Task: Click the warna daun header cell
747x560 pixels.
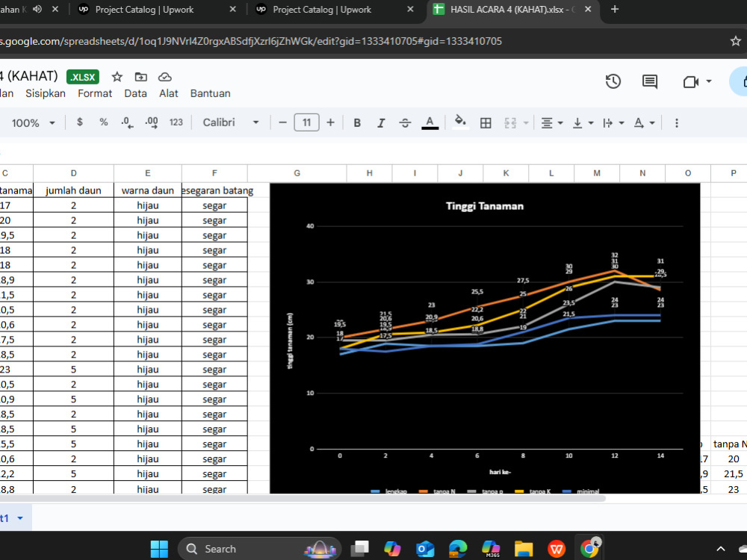Action: [x=148, y=190]
